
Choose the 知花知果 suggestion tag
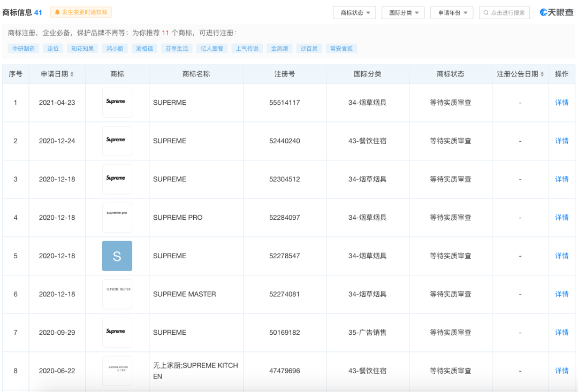pyautogui.click(x=82, y=49)
